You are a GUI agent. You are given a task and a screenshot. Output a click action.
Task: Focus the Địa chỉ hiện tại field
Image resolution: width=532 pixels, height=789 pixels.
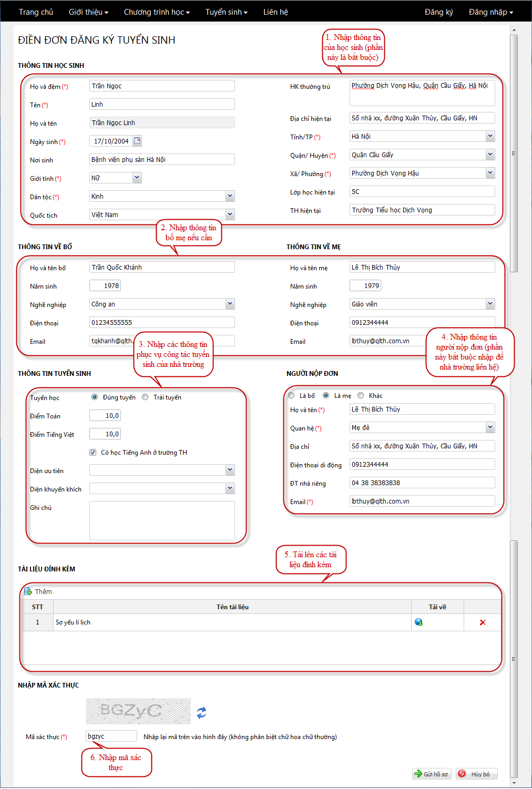422,118
